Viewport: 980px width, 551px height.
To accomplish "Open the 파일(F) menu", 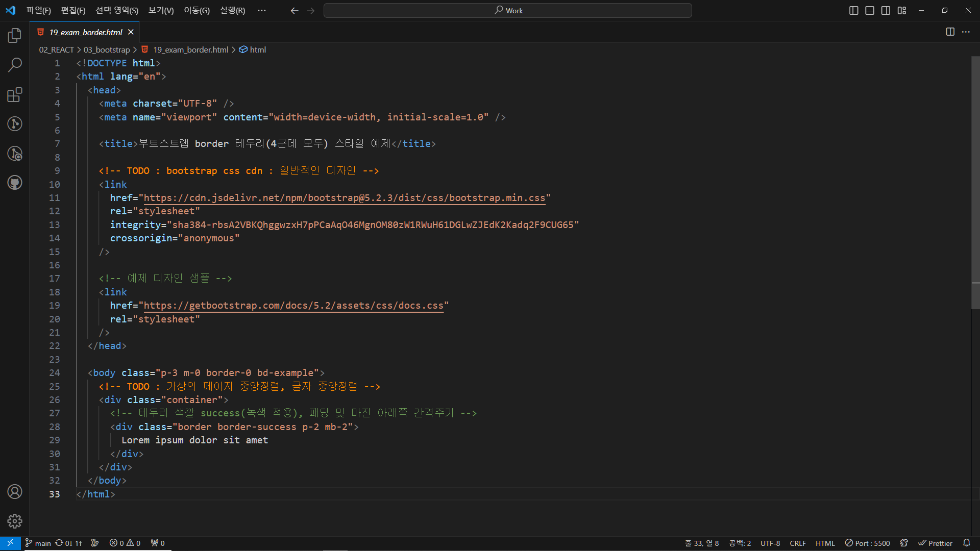I will 39,11.
